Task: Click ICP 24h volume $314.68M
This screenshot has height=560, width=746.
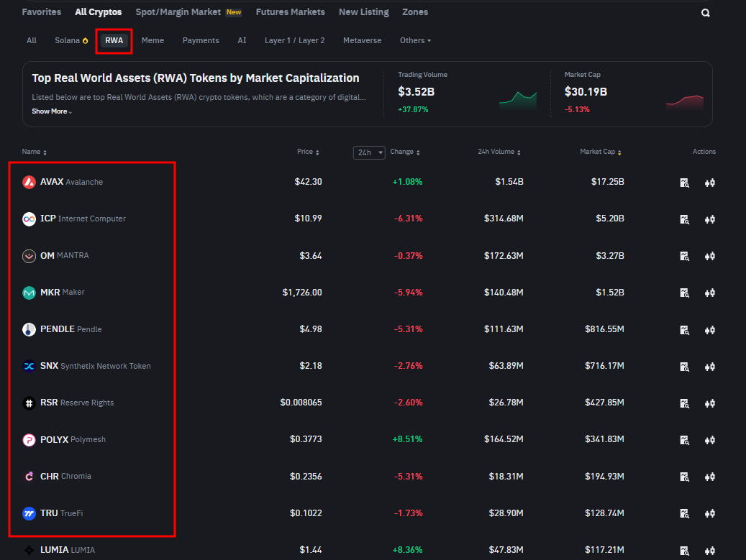Action: [504, 219]
